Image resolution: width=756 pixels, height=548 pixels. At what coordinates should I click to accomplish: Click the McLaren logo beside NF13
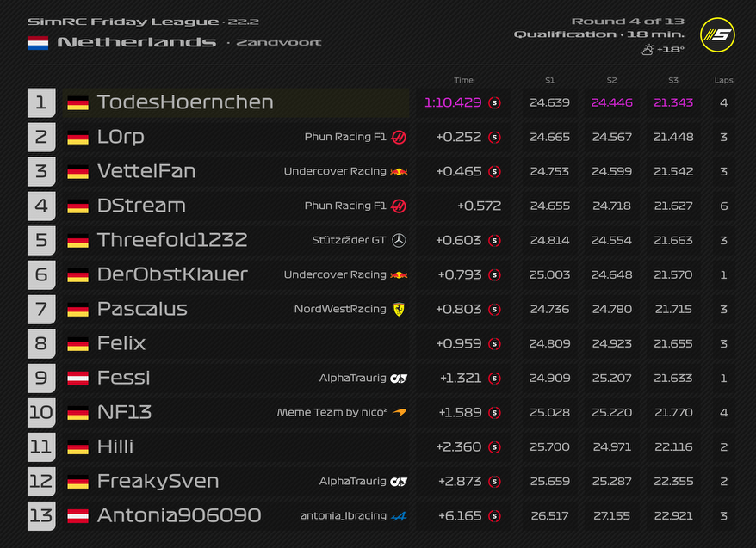[x=399, y=412]
